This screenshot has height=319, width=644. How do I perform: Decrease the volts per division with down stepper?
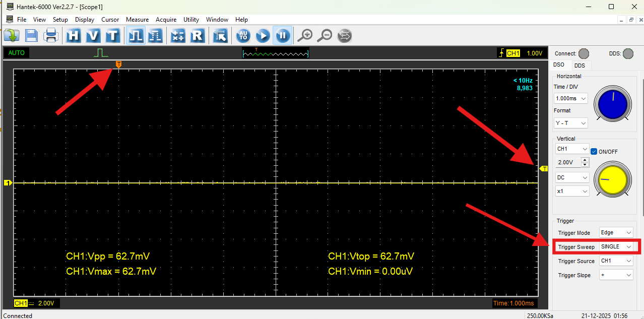click(x=585, y=165)
